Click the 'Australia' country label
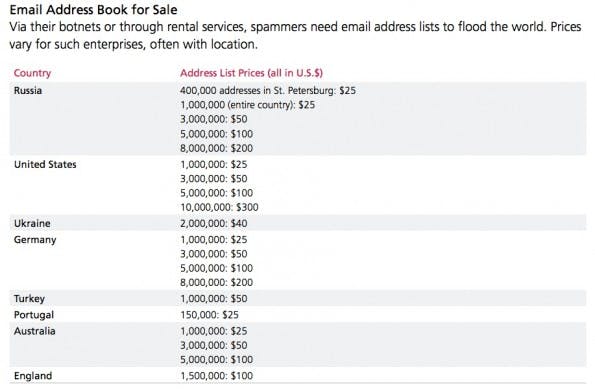Image resolution: width=595 pixels, height=389 pixels. click(35, 331)
